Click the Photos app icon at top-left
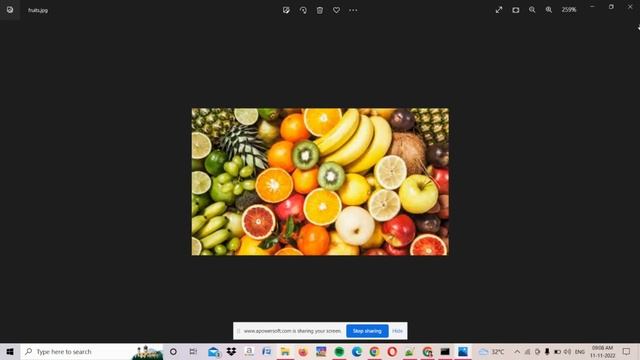The height and width of the screenshot is (360, 640). pos(10,10)
